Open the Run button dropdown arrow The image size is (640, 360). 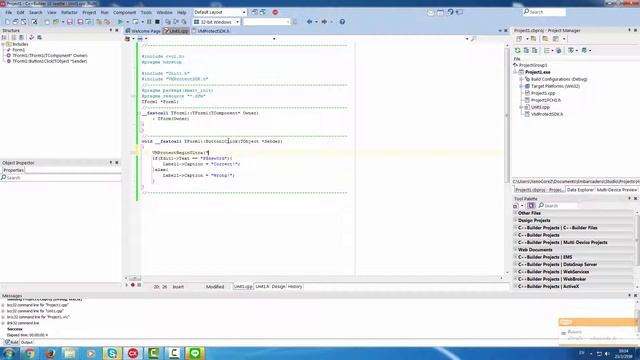point(127,22)
